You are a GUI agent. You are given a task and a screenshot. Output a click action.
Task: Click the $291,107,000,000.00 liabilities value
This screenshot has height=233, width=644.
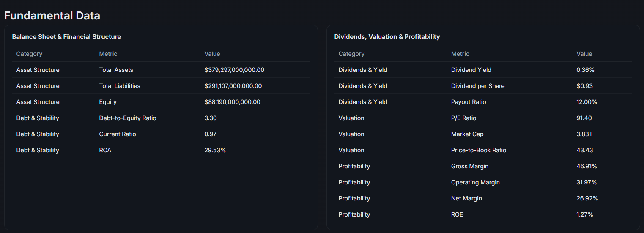(x=233, y=86)
